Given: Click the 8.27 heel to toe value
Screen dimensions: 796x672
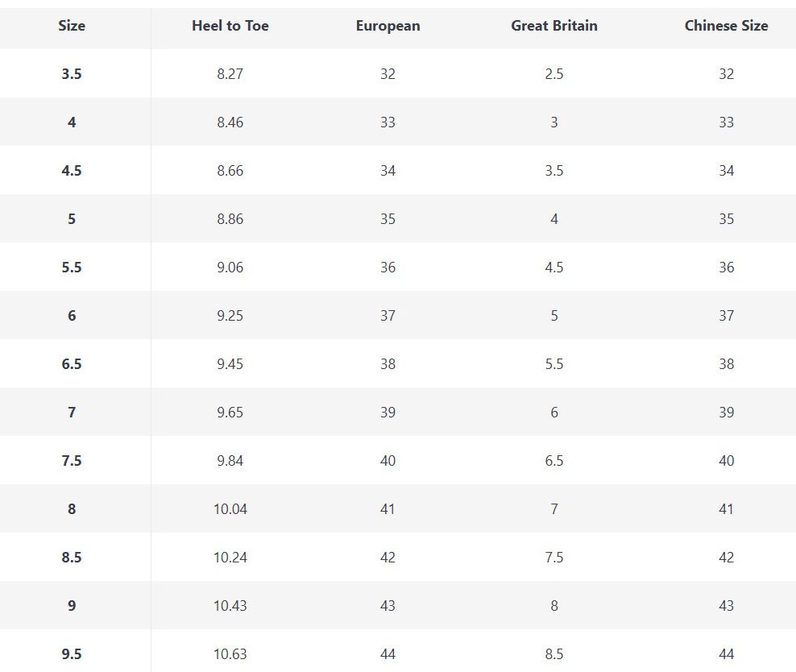Looking at the screenshot, I should tap(230, 74).
